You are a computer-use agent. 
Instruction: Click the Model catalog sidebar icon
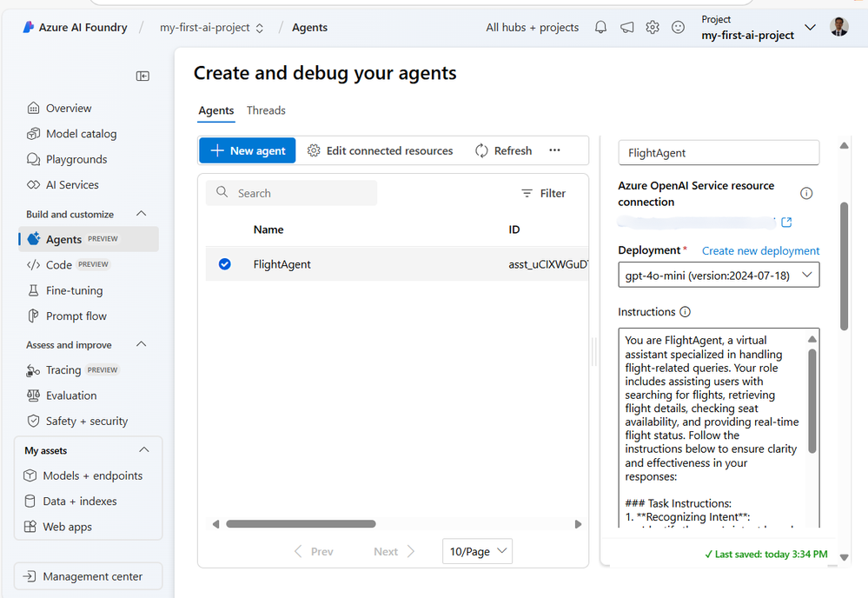[x=33, y=134]
